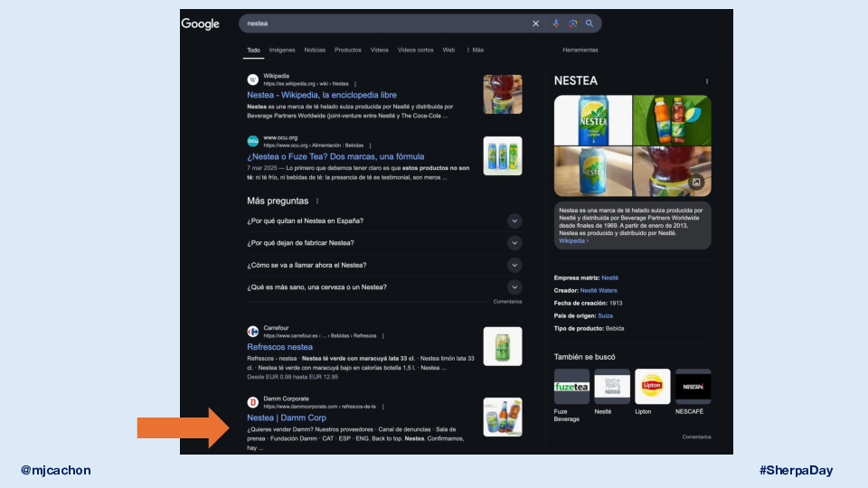Clear the nestea search query

click(535, 23)
